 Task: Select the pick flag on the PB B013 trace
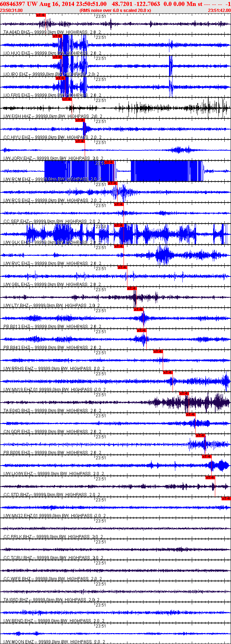[139, 309]
